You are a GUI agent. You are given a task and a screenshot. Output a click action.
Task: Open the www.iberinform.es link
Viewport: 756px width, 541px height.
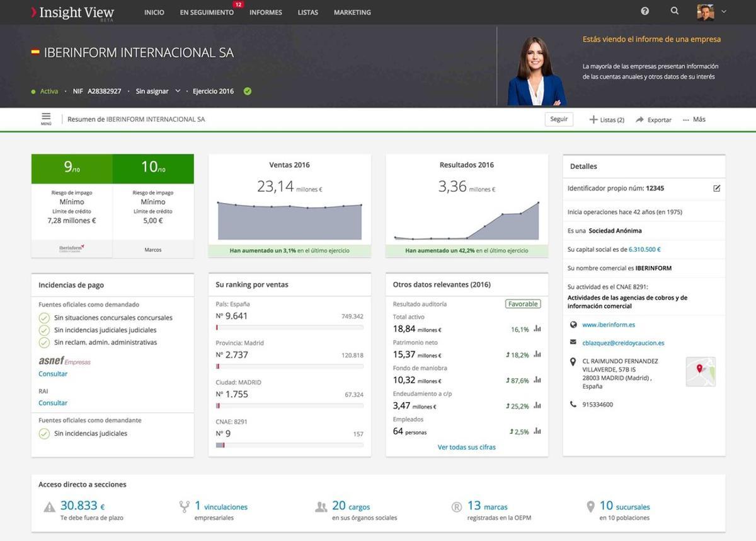609,325
